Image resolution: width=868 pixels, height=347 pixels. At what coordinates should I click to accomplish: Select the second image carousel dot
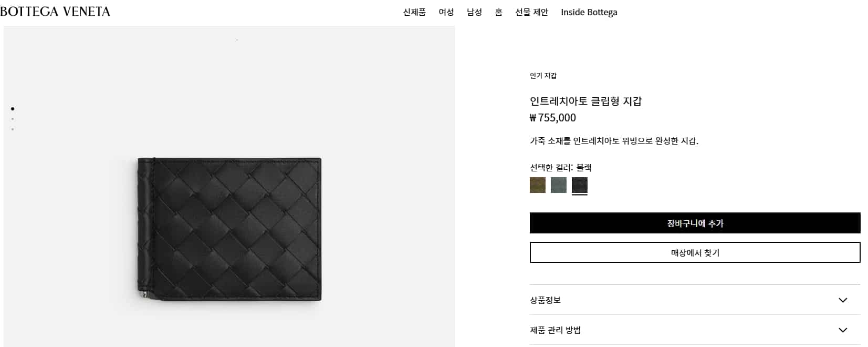coord(13,119)
